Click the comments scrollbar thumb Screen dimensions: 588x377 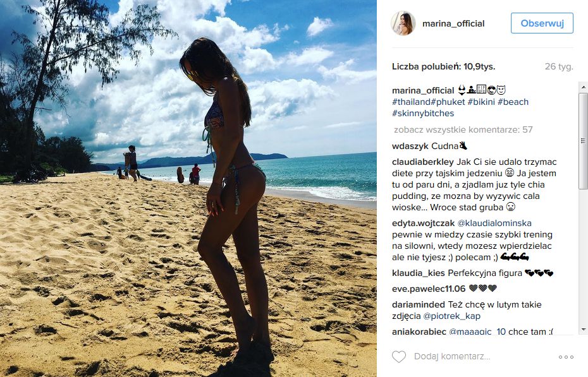click(583, 140)
